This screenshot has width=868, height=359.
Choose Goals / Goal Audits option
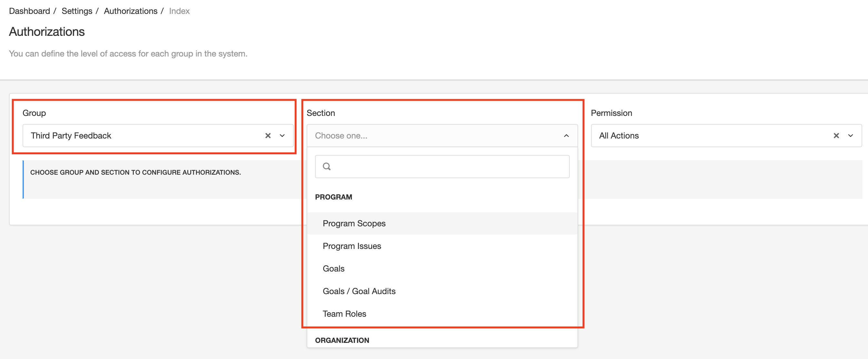pos(442,291)
